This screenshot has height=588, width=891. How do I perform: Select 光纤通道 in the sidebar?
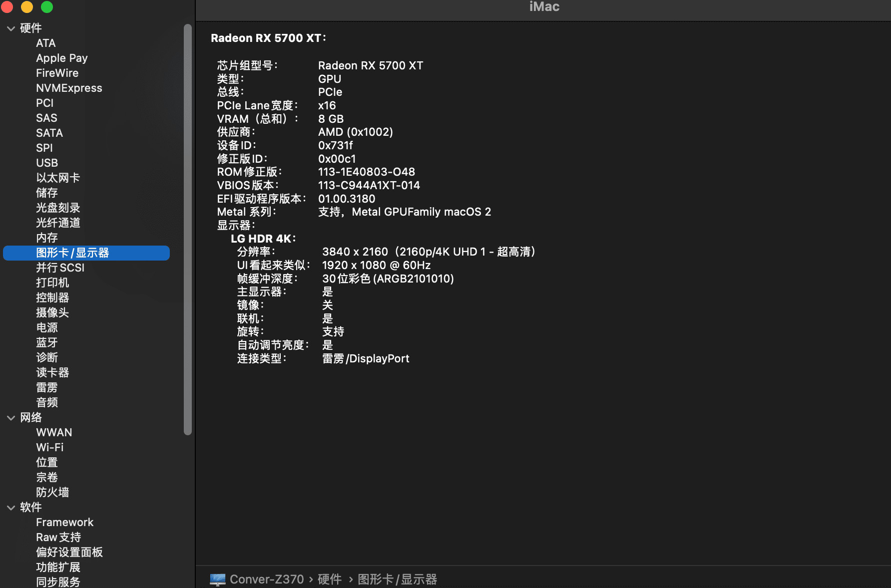click(x=58, y=223)
